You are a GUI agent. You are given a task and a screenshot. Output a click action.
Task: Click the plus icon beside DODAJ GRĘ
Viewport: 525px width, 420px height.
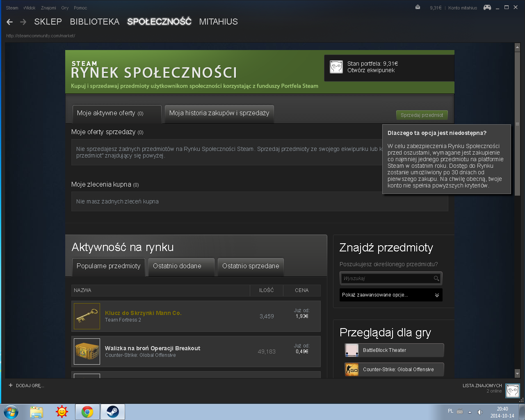[x=11, y=386]
